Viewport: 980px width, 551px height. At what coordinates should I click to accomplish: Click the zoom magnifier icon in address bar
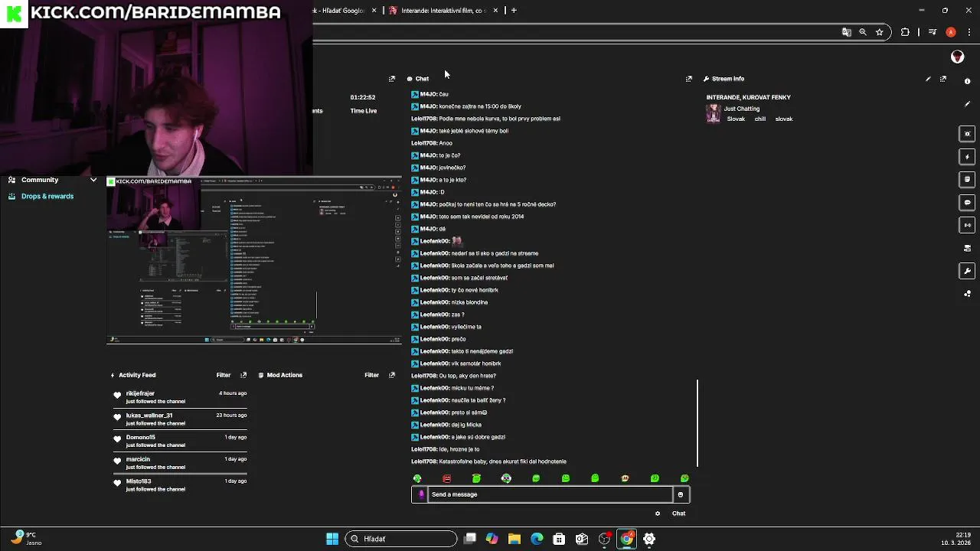[863, 32]
